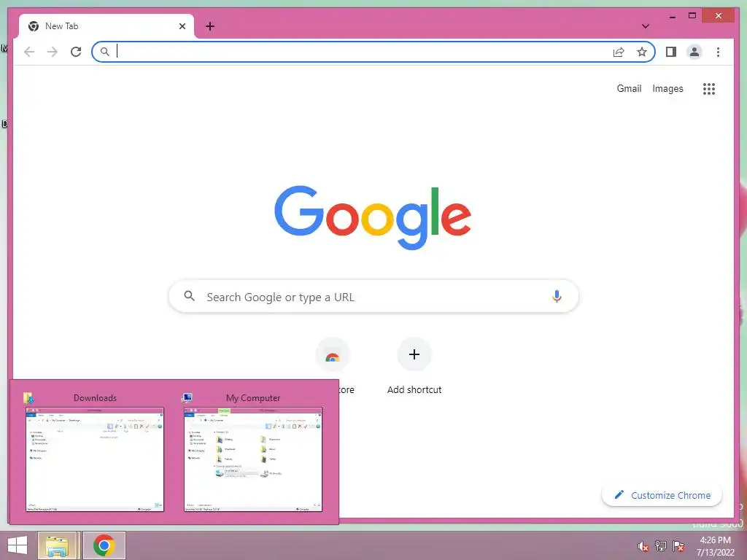Image resolution: width=747 pixels, height=560 pixels.
Task: Close the New Tab tab
Action: (x=182, y=26)
